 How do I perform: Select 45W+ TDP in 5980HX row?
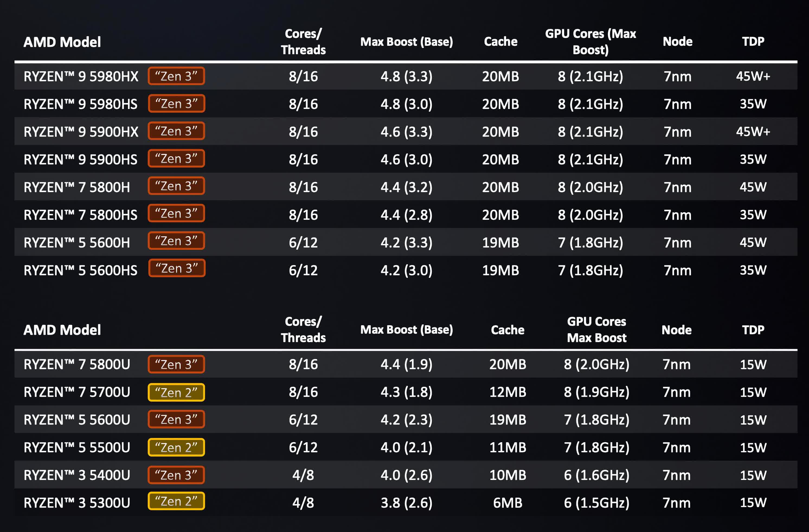[753, 76]
